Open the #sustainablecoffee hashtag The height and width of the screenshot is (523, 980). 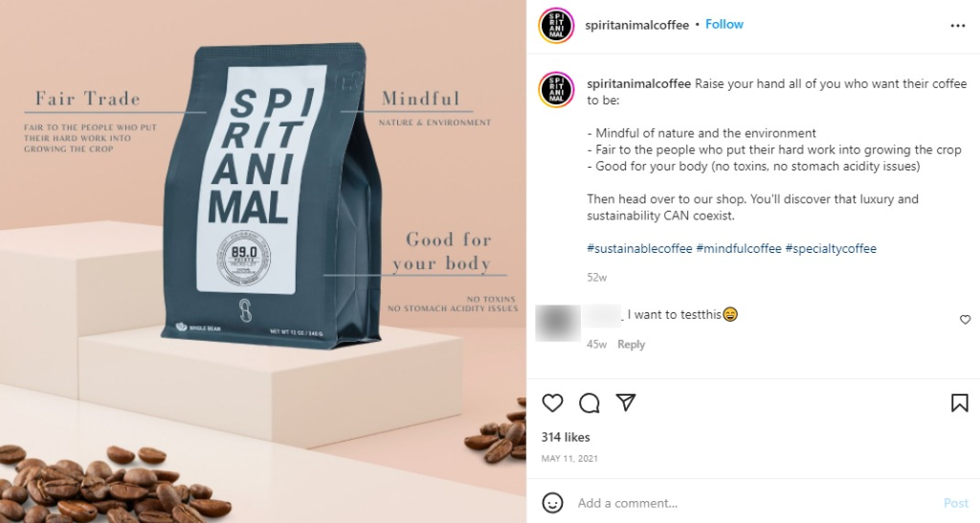point(639,248)
